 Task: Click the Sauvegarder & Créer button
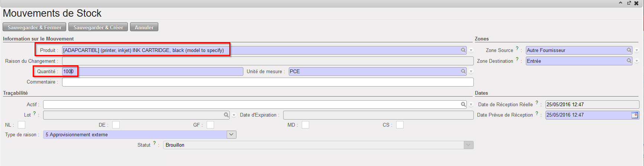tap(98, 27)
